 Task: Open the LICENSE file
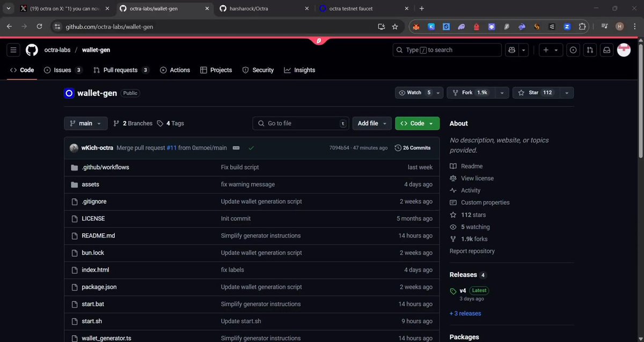[93, 219]
